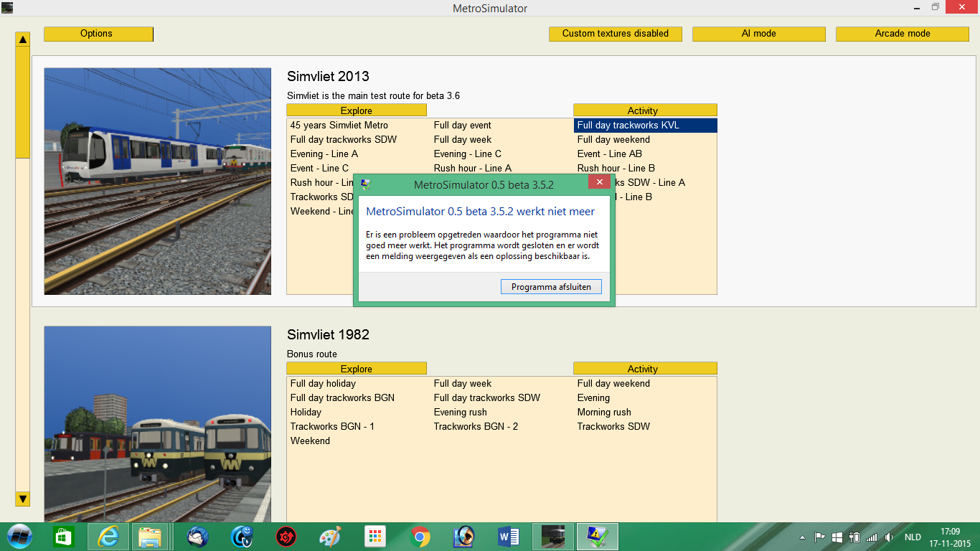Choose Rush hour - Line B
This screenshot has height=551, width=980.
[616, 169]
